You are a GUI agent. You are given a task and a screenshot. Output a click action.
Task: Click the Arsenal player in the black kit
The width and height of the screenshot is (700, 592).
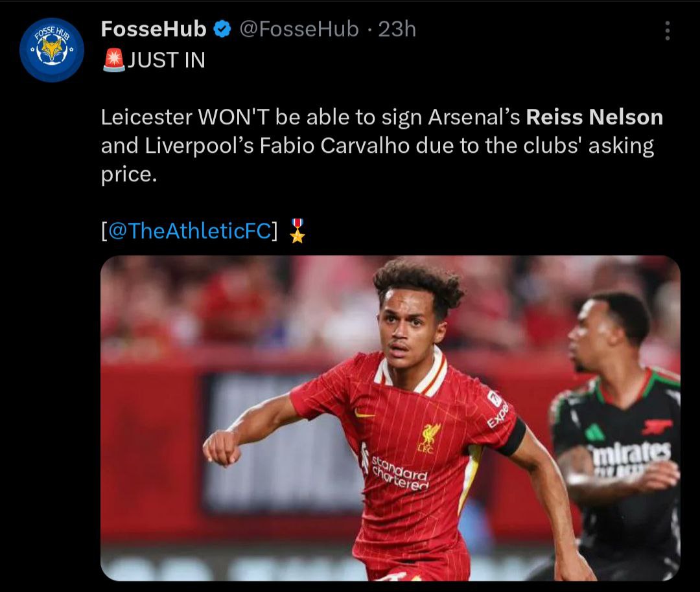pyautogui.click(x=616, y=440)
